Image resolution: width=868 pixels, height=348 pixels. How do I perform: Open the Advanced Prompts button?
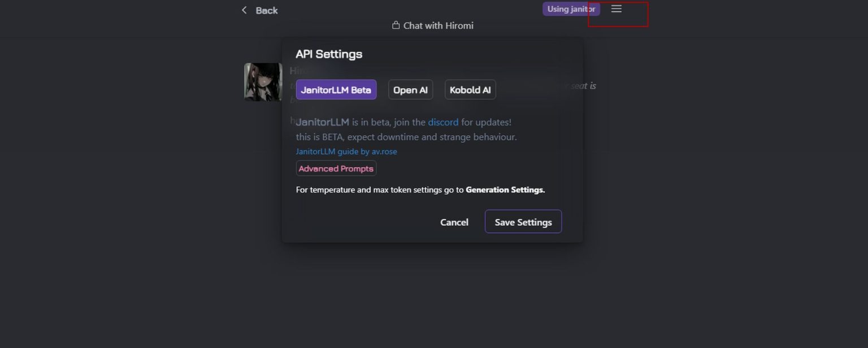(336, 169)
